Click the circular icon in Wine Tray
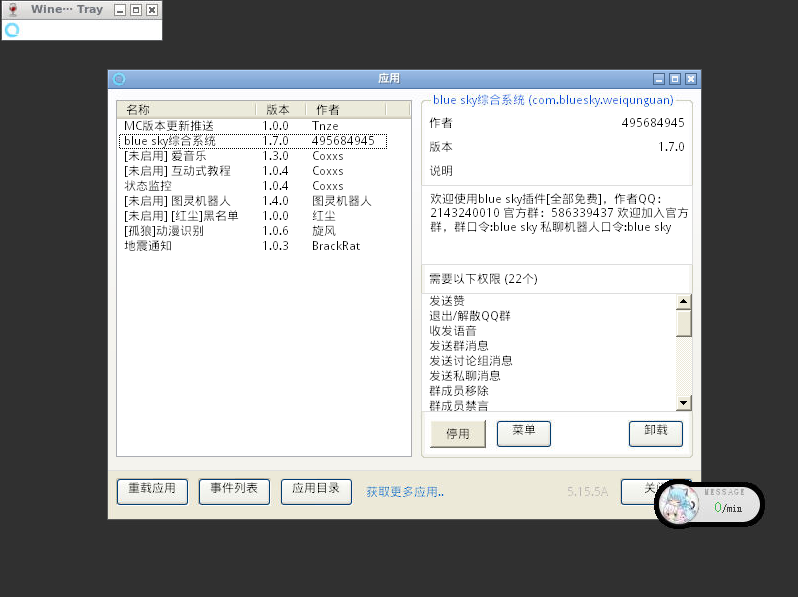798x597 pixels. (x=12, y=30)
